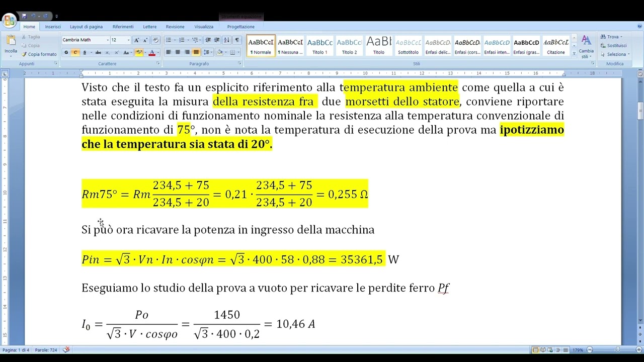Center paragraph text
644x362 pixels.
pos(178,52)
